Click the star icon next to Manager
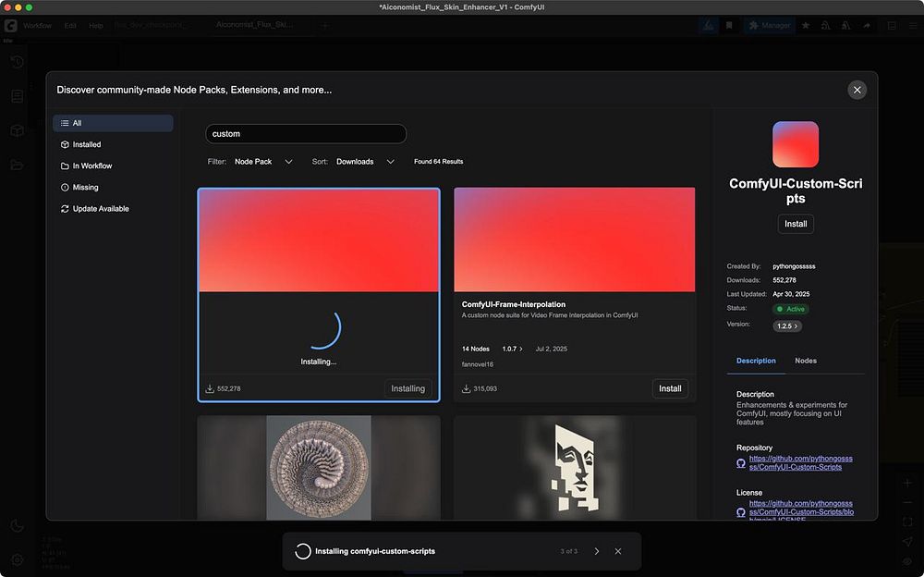The height and width of the screenshot is (577, 924). (x=806, y=25)
